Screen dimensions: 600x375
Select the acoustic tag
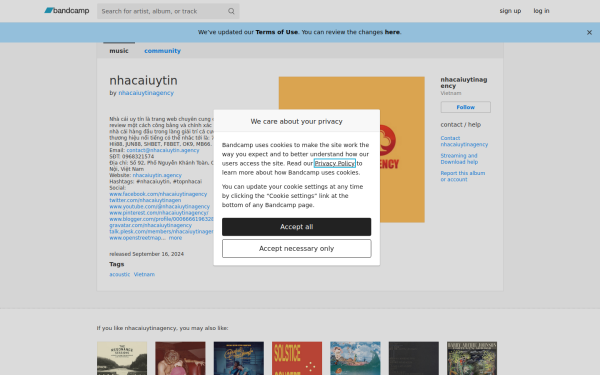(x=119, y=274)
